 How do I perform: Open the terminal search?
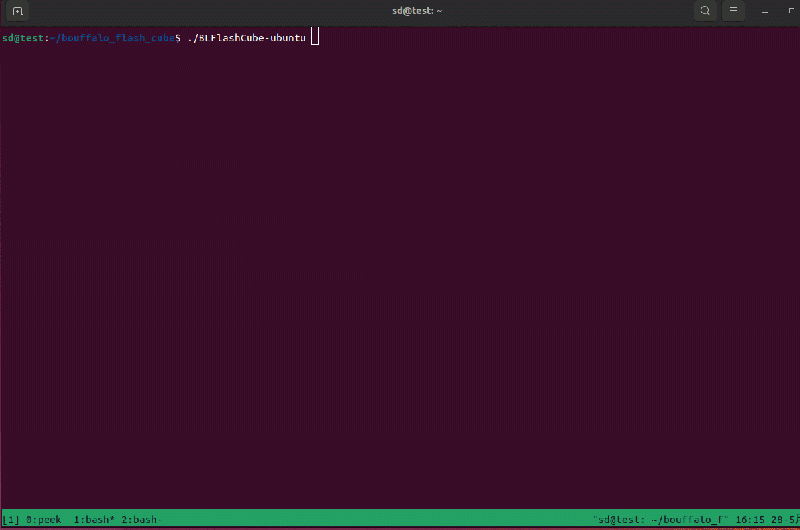(x=705, y=11)
